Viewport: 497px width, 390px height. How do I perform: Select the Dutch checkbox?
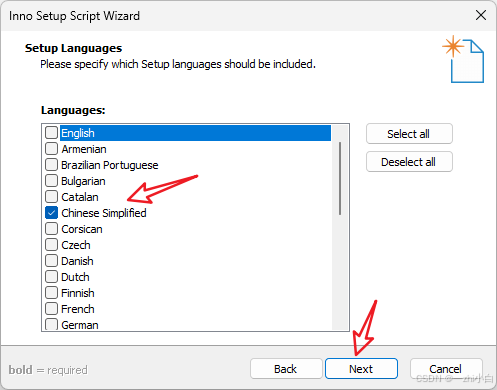tap(51, 277)
